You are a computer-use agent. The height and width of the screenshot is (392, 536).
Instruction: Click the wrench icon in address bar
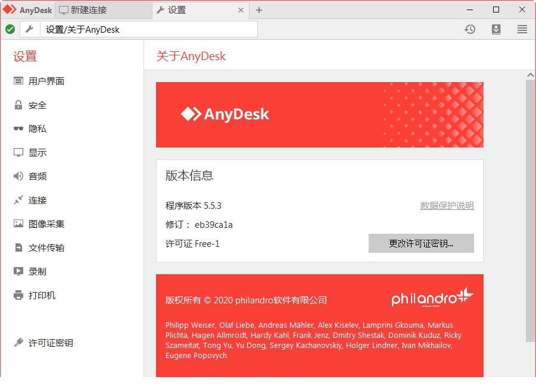(30, 29)
